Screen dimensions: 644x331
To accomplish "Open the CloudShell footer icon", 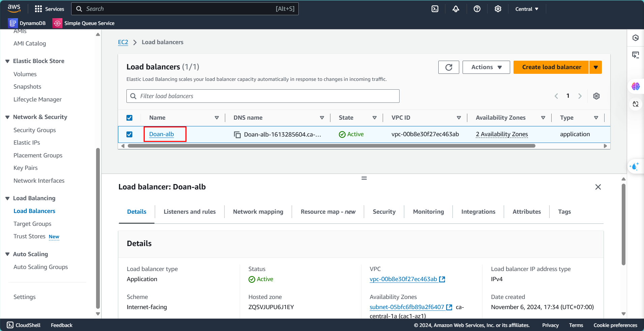I will point(10,325).
